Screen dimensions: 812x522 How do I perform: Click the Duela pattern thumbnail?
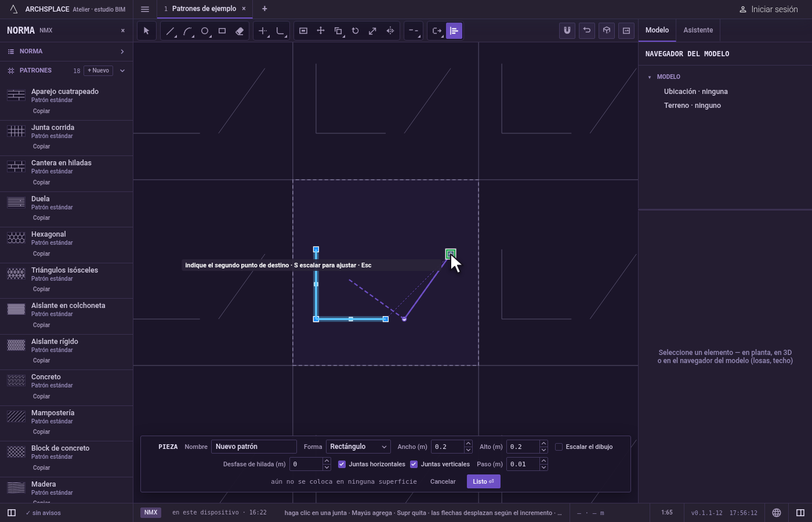[x=16, y=202]
